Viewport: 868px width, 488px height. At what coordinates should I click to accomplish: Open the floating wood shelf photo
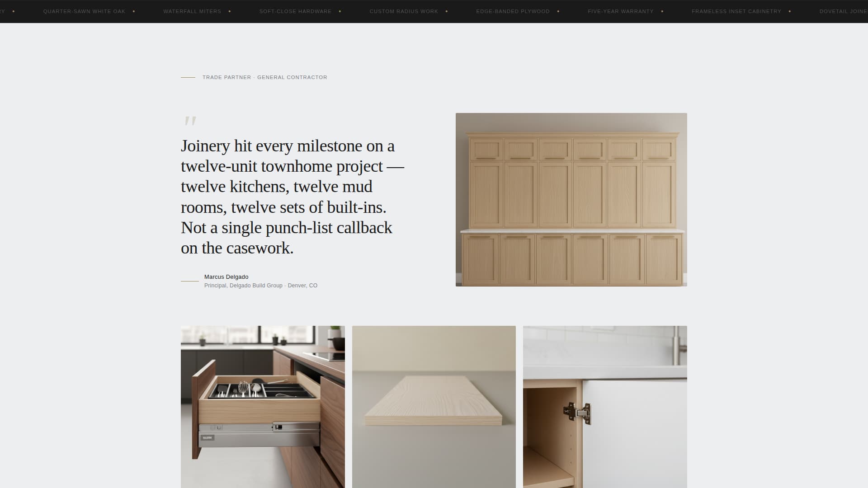(x=434, y=407)
